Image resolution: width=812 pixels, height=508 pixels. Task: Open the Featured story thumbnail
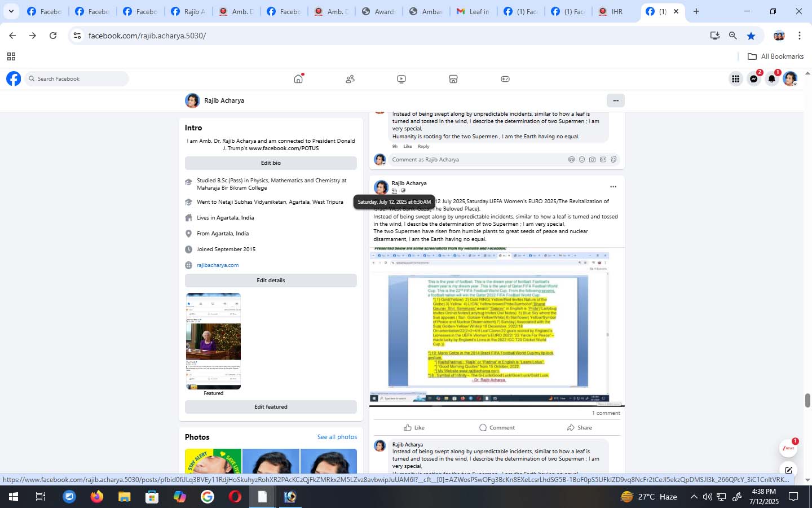214,341
